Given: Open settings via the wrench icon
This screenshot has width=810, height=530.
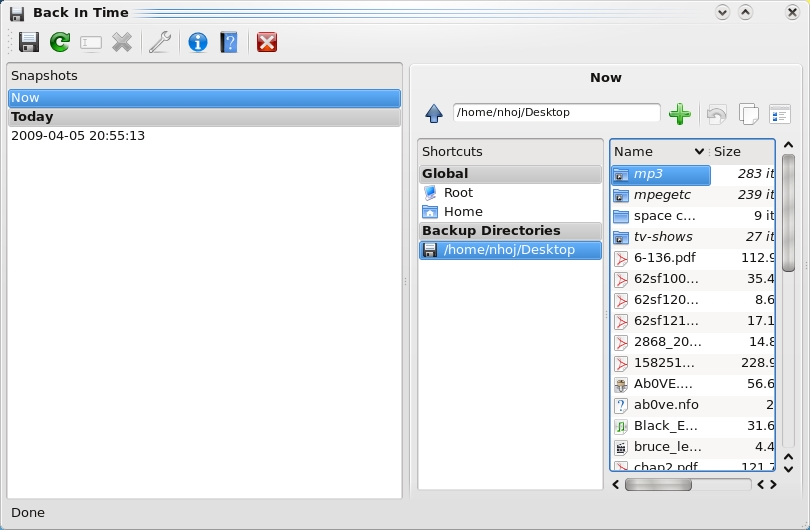Looking at the screenshot, I should (159, 42).
